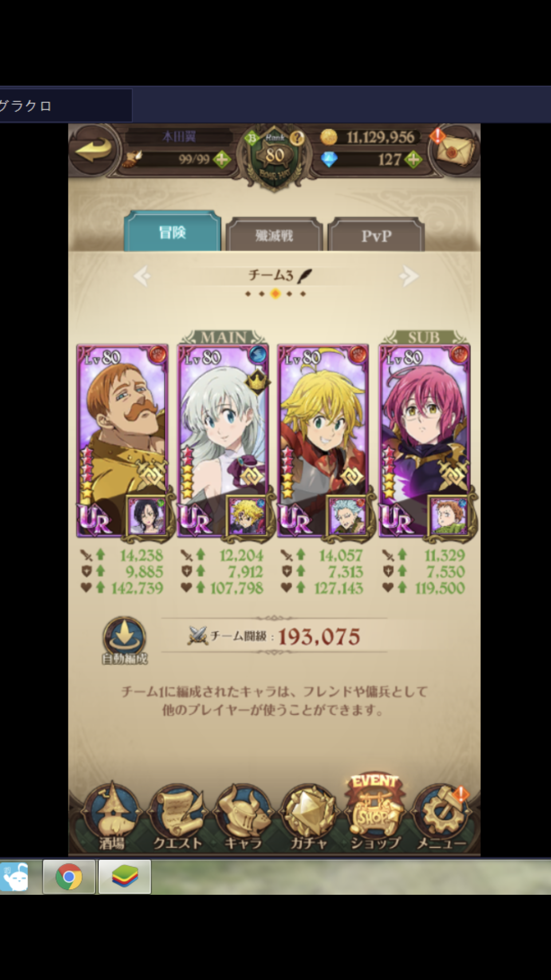This screenshot has height=980, width=551.
Task: Select the Escanor character card
Action: point(122,440)
